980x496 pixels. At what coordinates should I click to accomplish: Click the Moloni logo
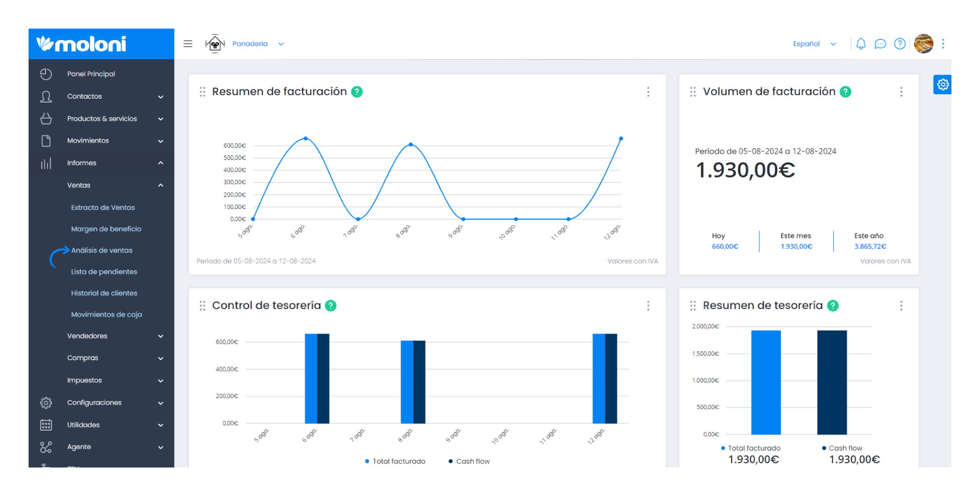[82, 44]
